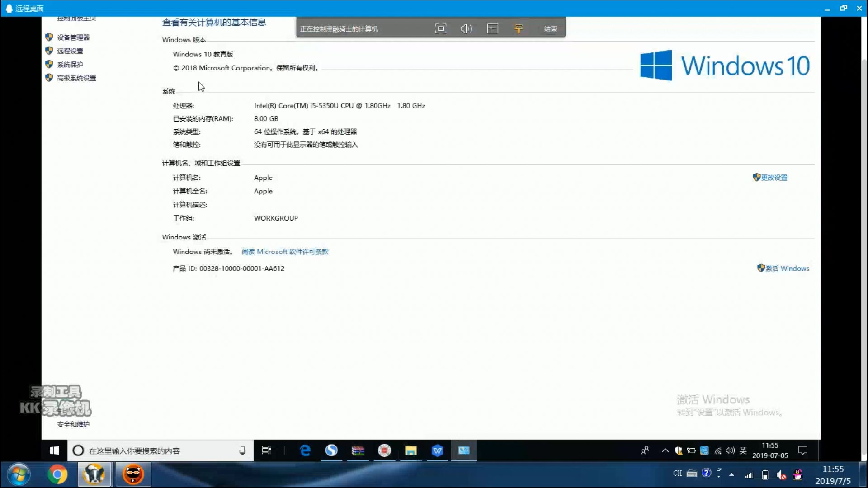The height and width of the screenshot is (488, 868).
Task: Click the Task View icon on remote taskbar
Action: tap(266, 450)
